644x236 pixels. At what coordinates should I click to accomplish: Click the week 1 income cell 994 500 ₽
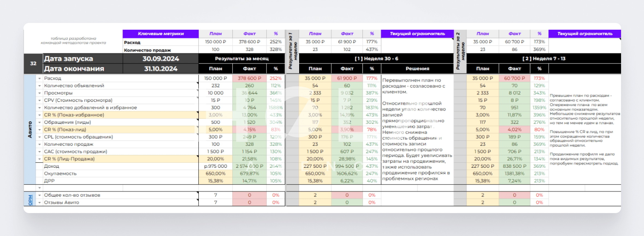pyautogui.click(x=347, y=166)
